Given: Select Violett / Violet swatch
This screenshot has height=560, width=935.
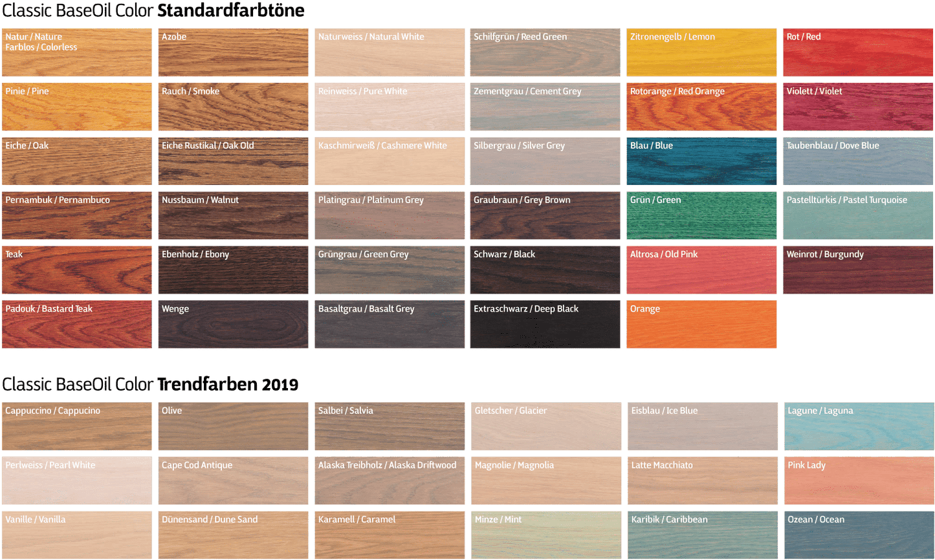Looking at the screenshot, I should click(858, 107).
